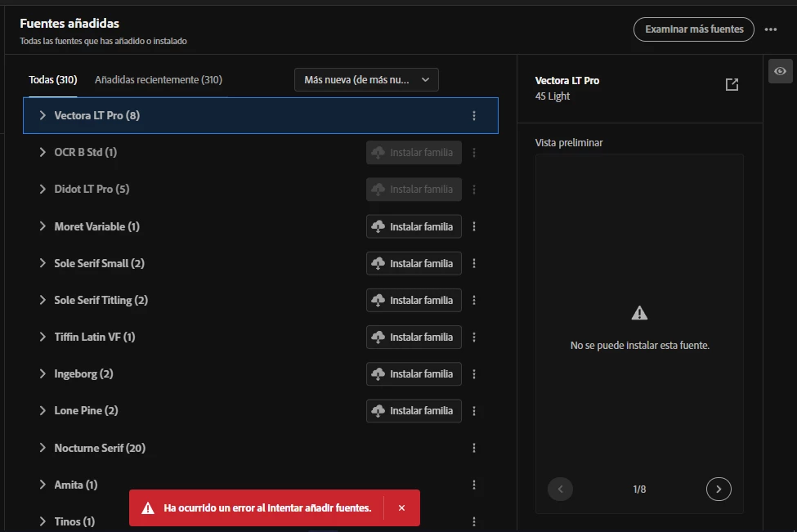Click the 'No se puede instalar esta fuente' message
Viewport: 797px width, 532px height.
[x=639, y=346]
